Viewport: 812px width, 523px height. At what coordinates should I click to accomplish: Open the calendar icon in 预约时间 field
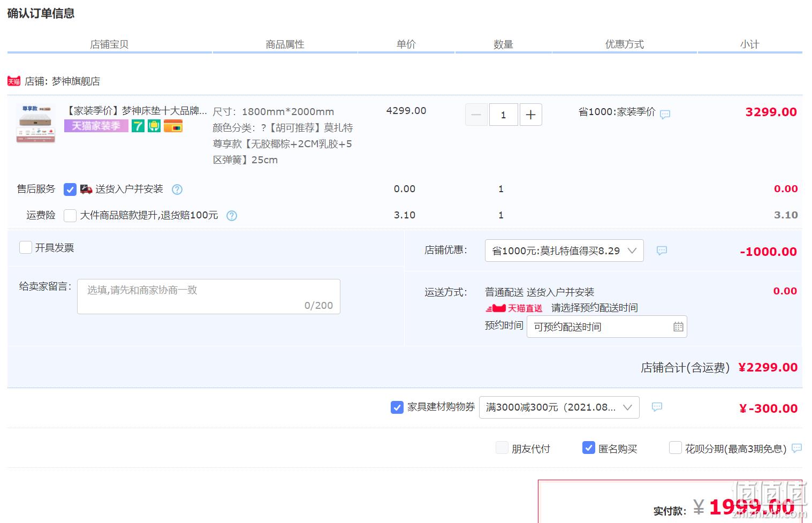click(678, 327)
